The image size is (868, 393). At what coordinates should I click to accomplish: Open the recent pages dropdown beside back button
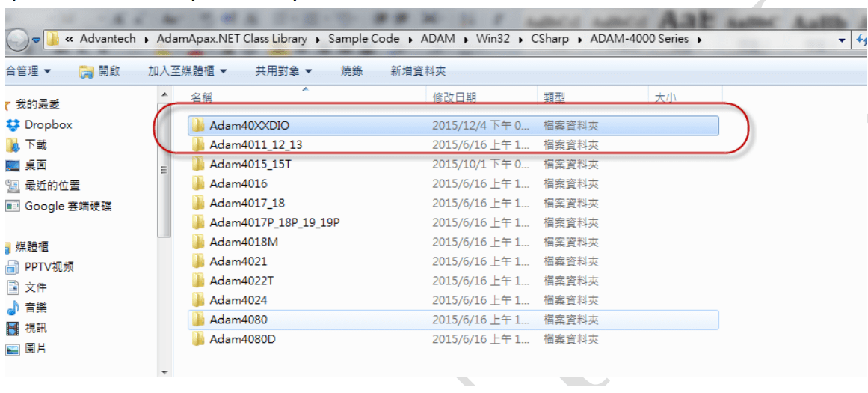click(x=36, y=40)
